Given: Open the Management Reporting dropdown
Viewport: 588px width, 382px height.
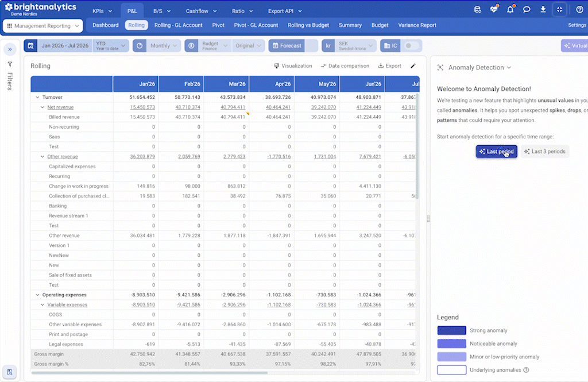Looking at the screenshot, I should [x=42, y=26].
